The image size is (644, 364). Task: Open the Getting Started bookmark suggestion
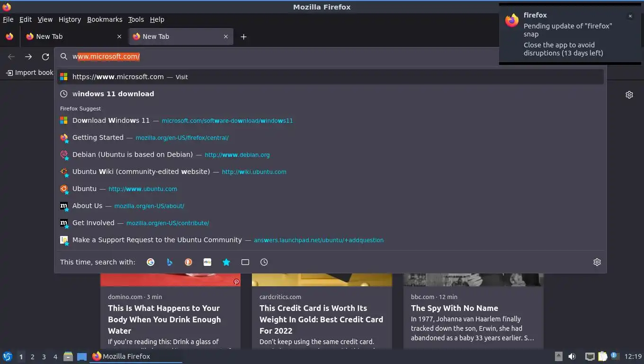click(x=331, y=137)
